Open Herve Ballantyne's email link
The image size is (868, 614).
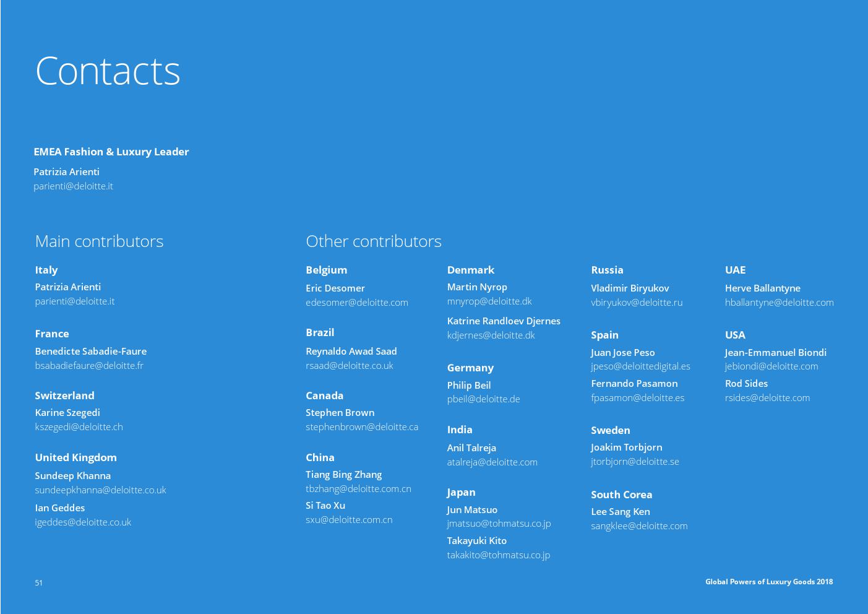pos(779,303)
